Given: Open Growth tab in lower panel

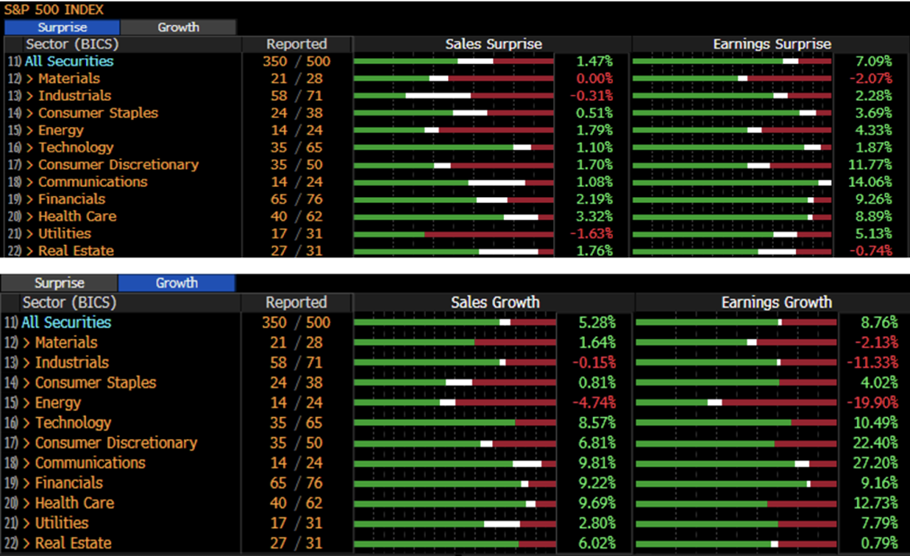Looking at the screenshot, I should pyautogui.click(x=176, y=283).
